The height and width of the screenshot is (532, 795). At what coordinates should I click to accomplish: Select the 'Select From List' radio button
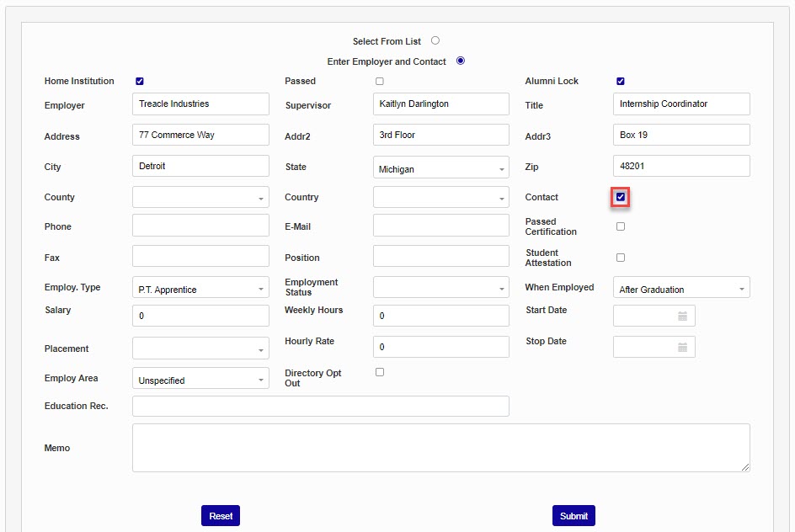click(x=435, y=40)
